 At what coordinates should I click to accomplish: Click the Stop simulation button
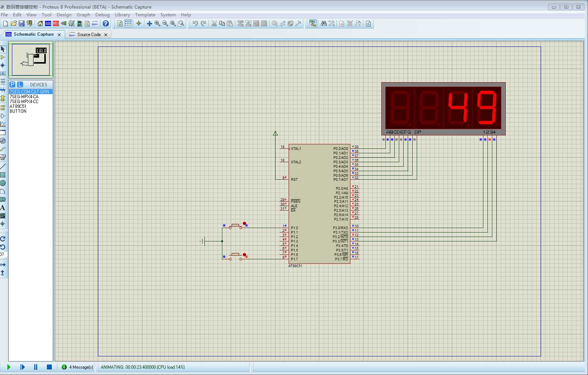tap(49, 367)
